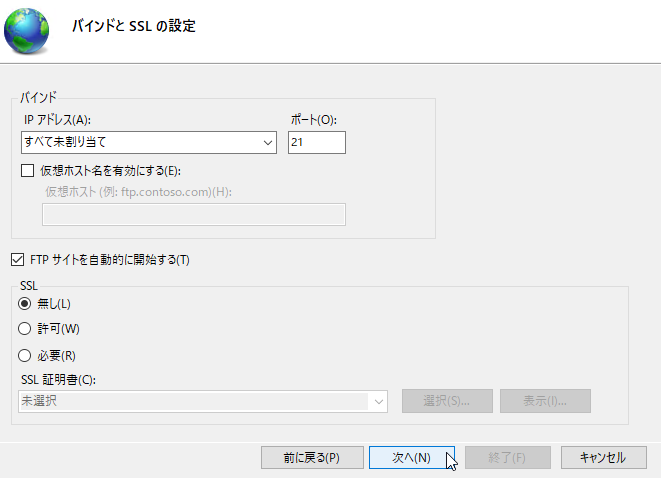Image resolution: width=661 pixels, height=478 pixels.
Task: Cancel the wizard with キャンセル
Action: click(603, 457)
